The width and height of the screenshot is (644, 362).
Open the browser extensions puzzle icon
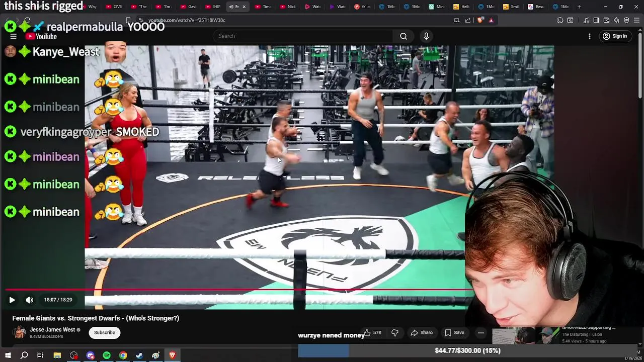560,20
